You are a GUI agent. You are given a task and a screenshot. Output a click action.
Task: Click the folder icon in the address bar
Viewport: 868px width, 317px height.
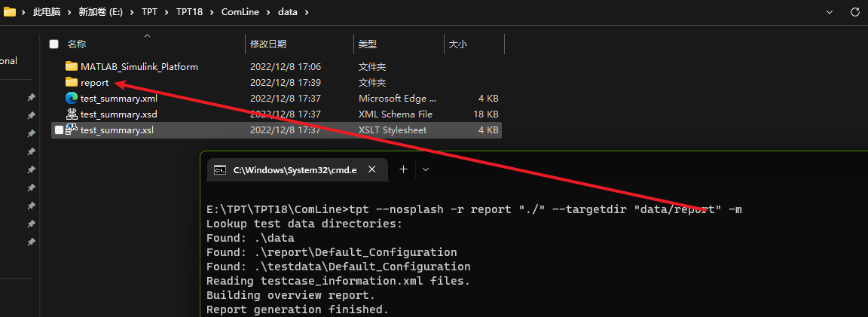tap(9, 11)
